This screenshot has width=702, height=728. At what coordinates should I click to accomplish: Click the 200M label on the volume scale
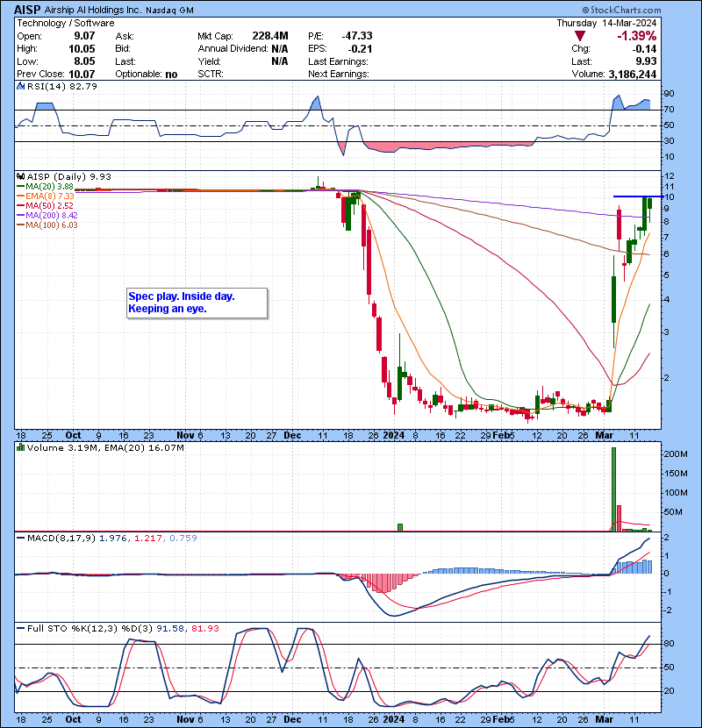click(x=676, y=454)
